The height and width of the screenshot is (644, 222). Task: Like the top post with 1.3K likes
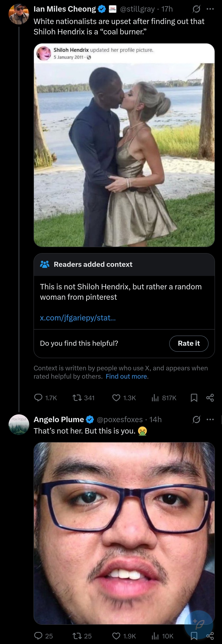[116, 398]
